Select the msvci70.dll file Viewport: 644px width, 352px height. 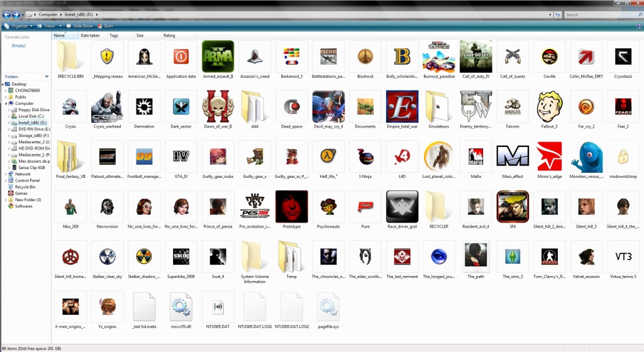click(x=180, y=307)
